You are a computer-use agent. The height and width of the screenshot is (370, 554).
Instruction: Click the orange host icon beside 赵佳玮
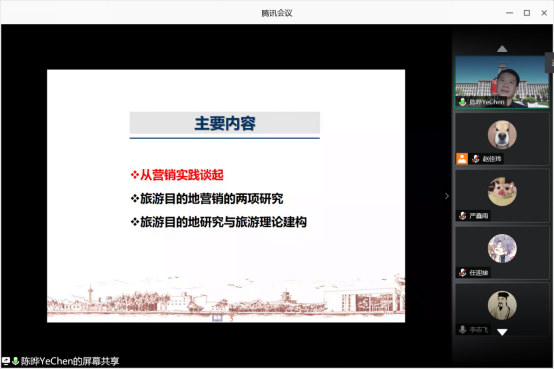point(462,159)
